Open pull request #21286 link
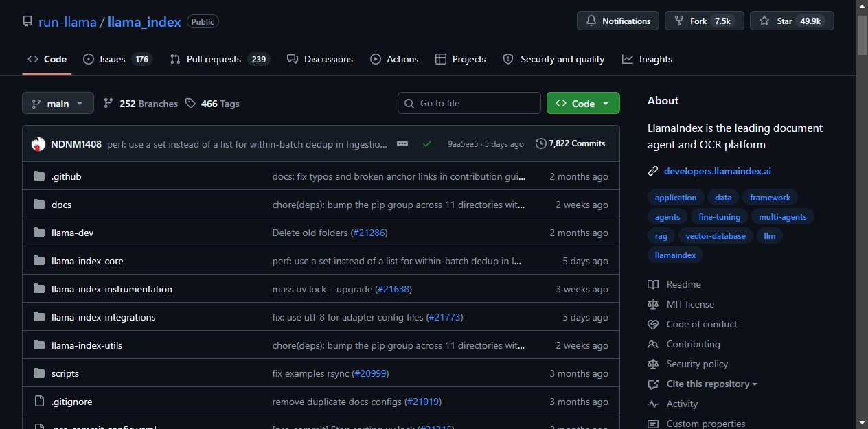 click(369, 233)
